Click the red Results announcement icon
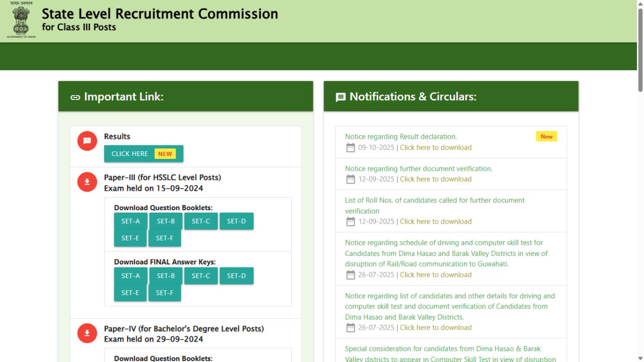The width and height of the screenshot is (644, 362). pos(87,141)
